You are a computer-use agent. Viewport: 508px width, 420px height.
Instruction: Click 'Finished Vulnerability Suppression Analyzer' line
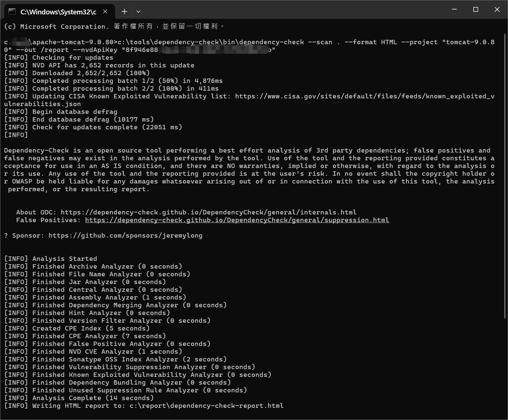click(x=130, y=367)
